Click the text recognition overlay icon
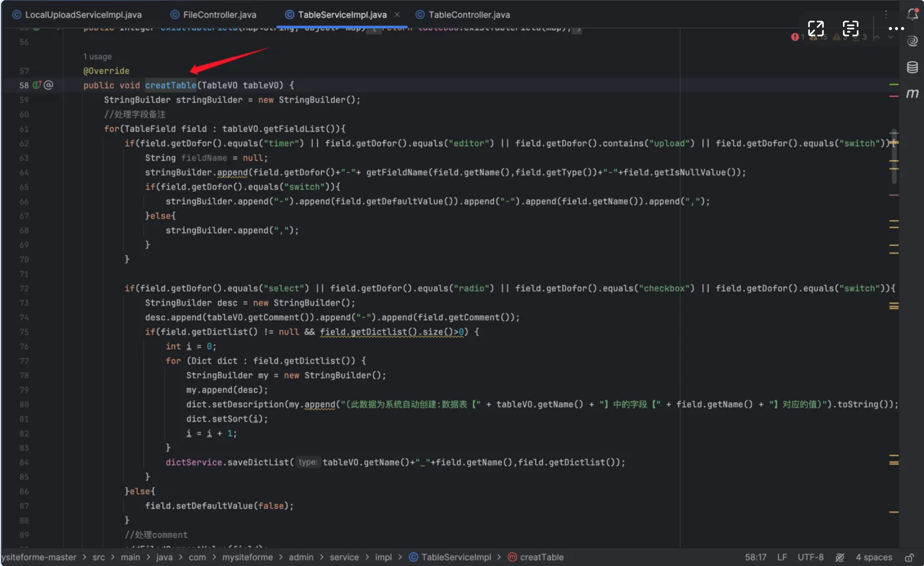The width and height of the screenshot is (924, 566). 850,29
